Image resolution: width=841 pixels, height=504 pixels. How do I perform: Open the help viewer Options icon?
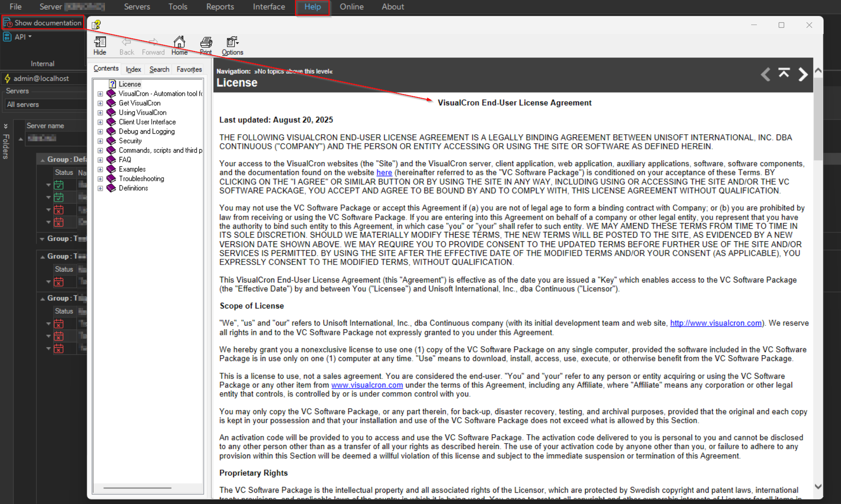(x=232, y=46)
